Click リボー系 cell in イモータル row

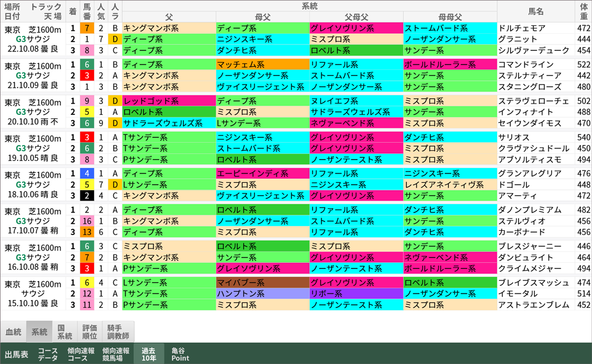[356, 294]
